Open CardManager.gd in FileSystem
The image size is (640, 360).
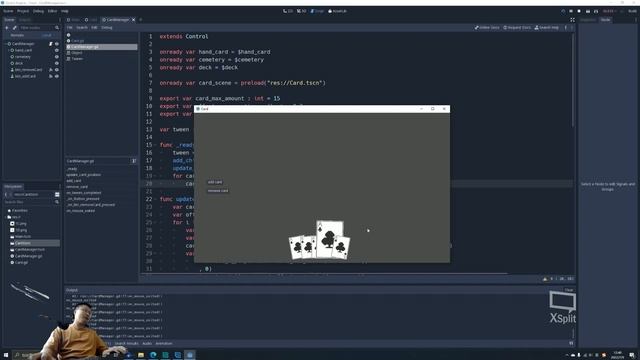point(28,256)
